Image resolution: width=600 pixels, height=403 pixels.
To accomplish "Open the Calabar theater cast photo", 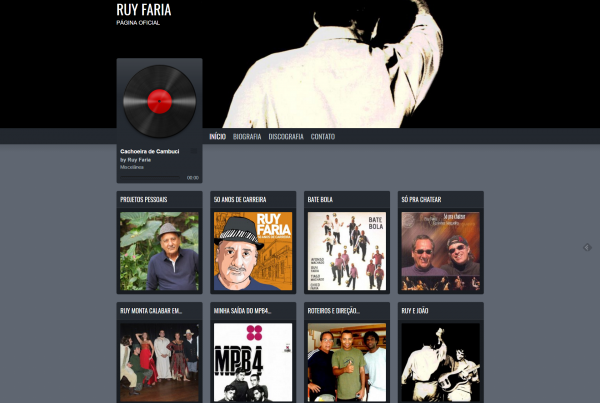I will pyautogui.click(x=160, y=362).
